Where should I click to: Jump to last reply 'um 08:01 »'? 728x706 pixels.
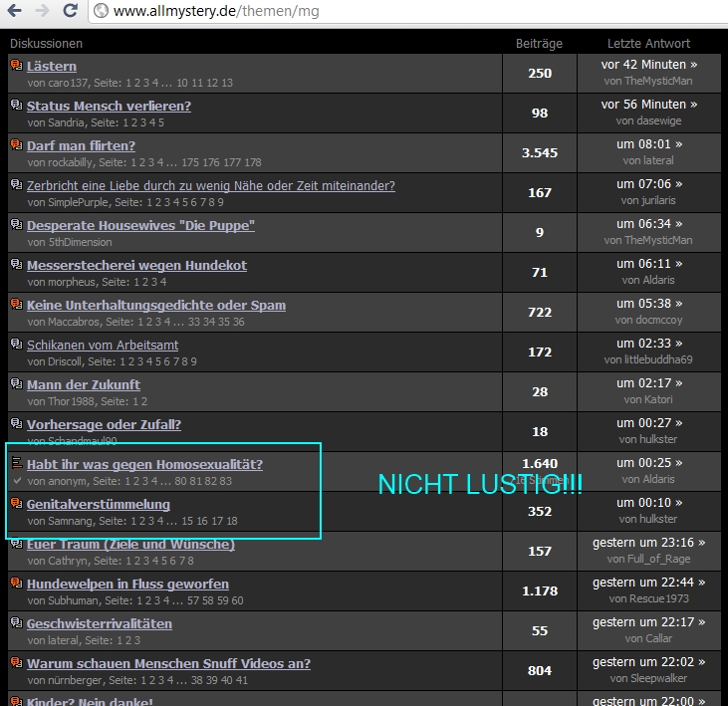[x=649, y=144]
